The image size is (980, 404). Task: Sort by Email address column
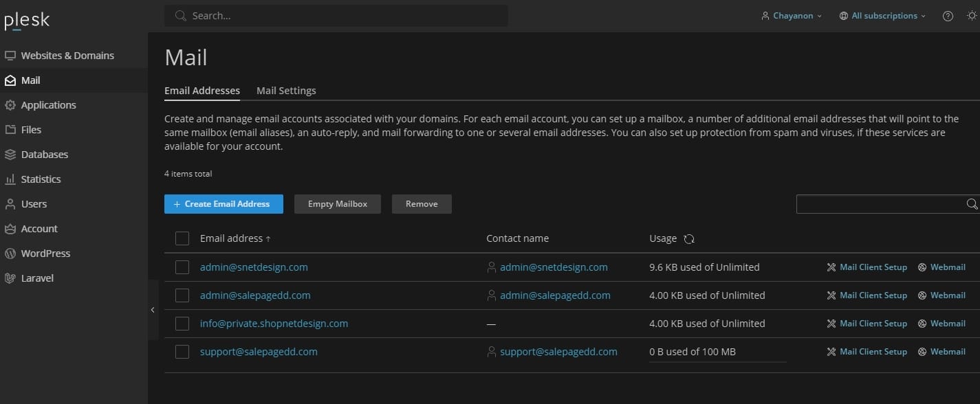[235, 238]
